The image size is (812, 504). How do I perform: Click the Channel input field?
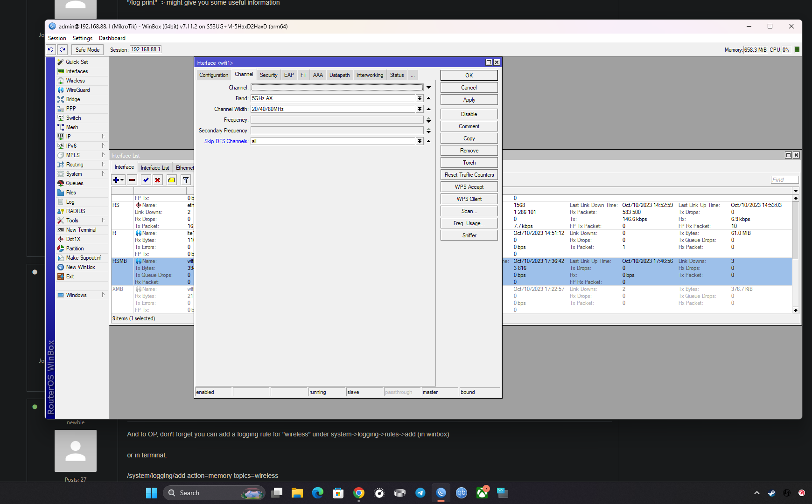[x=337, y=88]
